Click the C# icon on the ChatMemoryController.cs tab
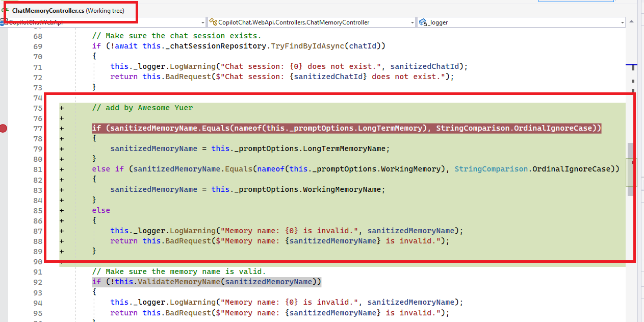 point(5,9)
